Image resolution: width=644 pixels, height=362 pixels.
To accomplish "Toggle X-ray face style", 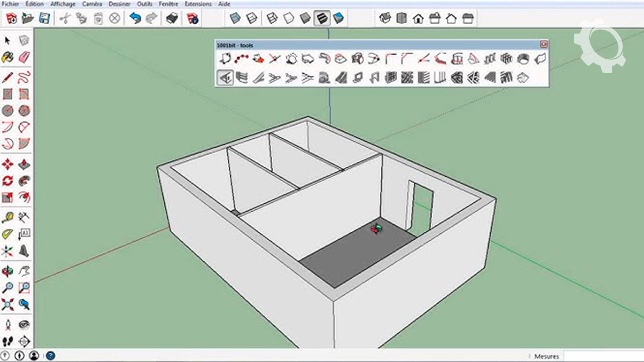I will click(235, 19).
